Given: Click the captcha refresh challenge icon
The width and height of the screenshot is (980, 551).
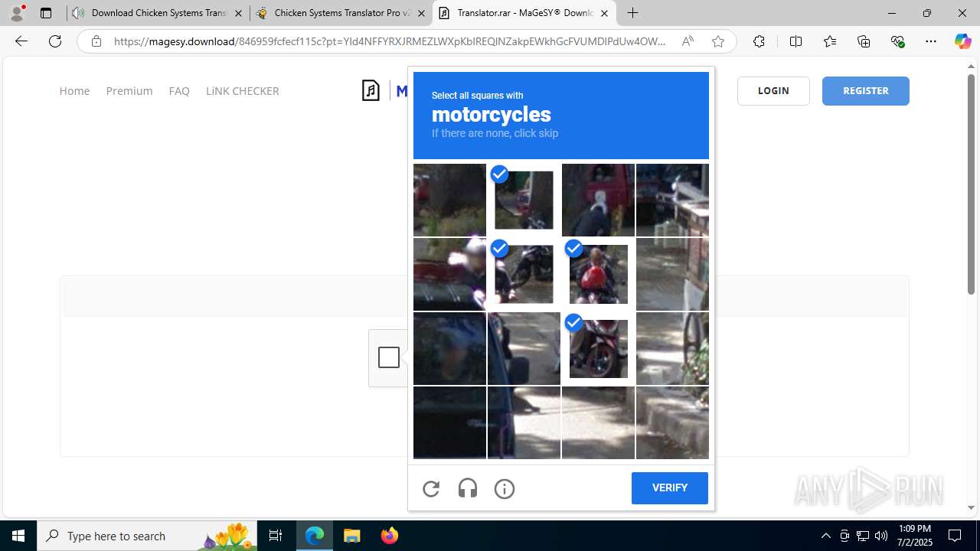Looking at the screenshot, I should tap(431, 488).
